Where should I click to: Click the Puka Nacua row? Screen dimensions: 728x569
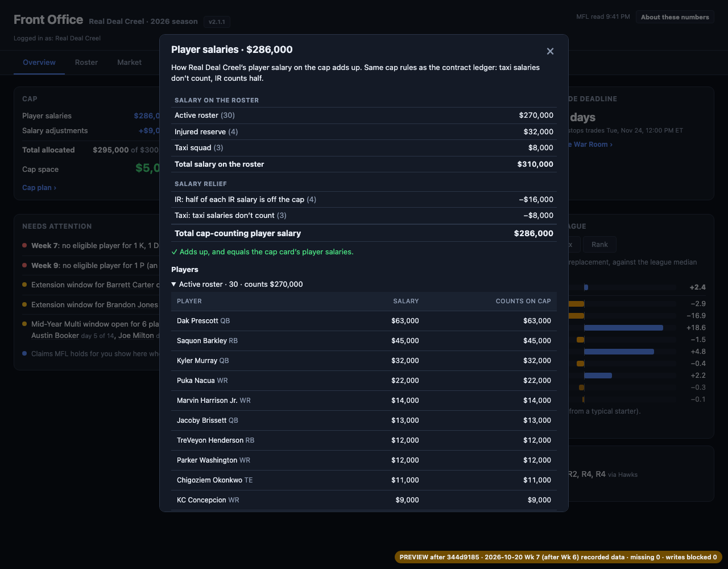(x=364, y=381)
